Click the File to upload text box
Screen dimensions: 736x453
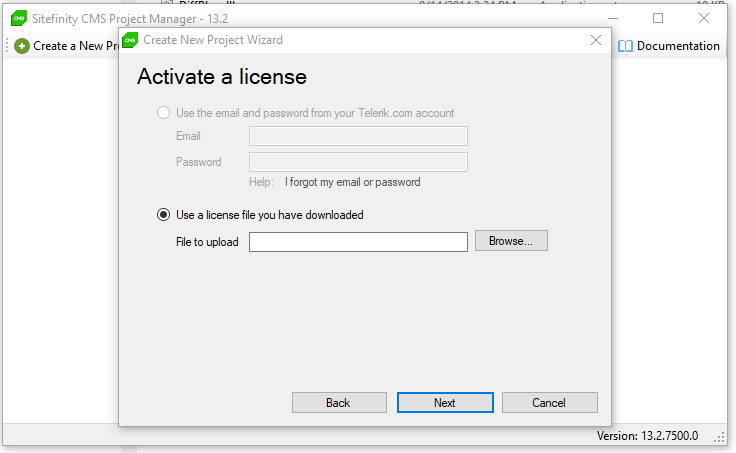[x=358, y=242]
